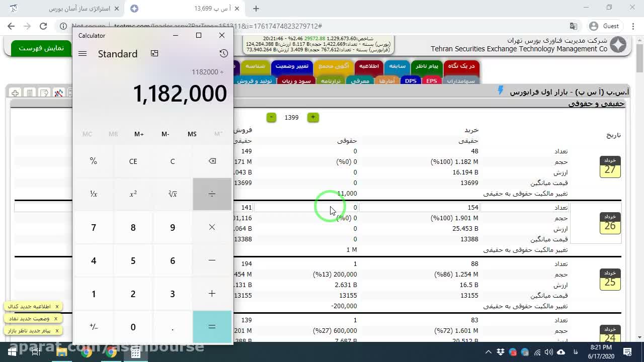Image resolution: width=644 pixels, height=362 pixels.
Task: Open Windows Start menu
Action: tap(12, 352)
